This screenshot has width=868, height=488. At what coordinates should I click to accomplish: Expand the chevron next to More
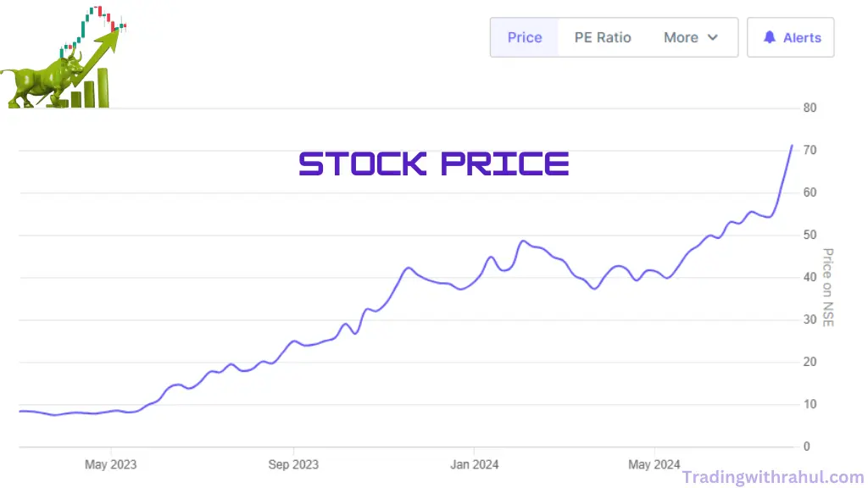[x=712, y=37]
